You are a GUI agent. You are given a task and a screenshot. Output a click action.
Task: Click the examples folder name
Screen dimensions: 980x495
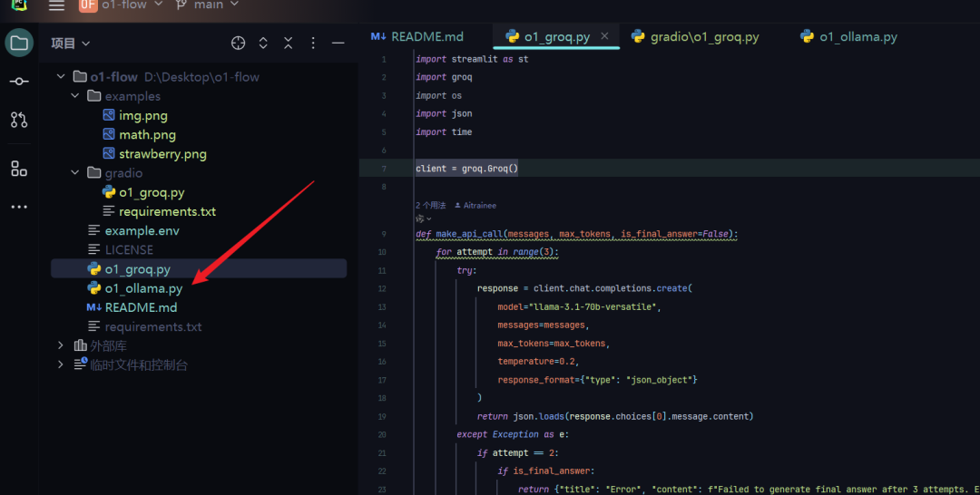[132, 96]
